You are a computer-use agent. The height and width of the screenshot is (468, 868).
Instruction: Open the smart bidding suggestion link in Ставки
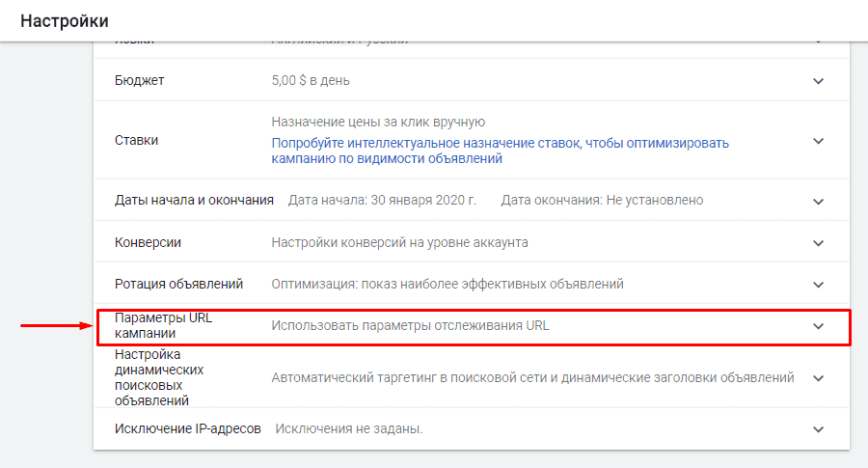[500, 151]
